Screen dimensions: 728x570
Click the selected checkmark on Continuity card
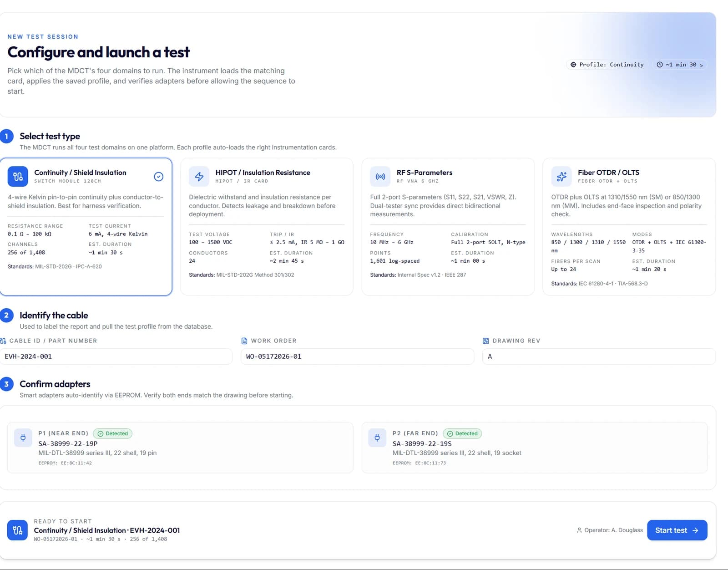coord(158,177)
